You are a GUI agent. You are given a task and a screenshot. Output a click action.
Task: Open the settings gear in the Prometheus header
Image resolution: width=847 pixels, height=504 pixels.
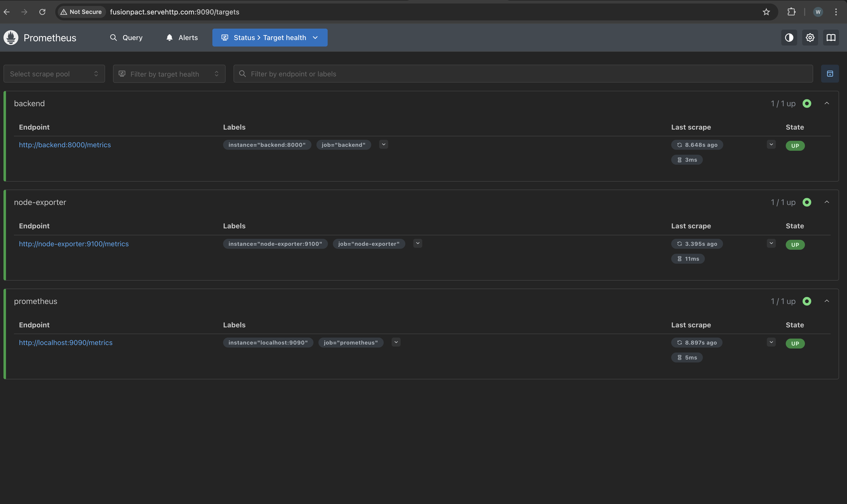[x=810, y=37]
